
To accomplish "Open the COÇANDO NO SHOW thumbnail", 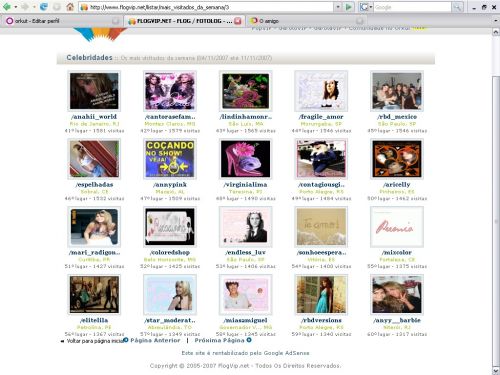I will coord(170,159).
